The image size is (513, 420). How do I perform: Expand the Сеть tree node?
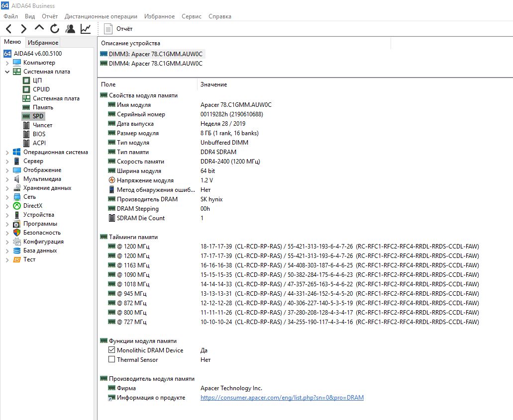(7, 197)
